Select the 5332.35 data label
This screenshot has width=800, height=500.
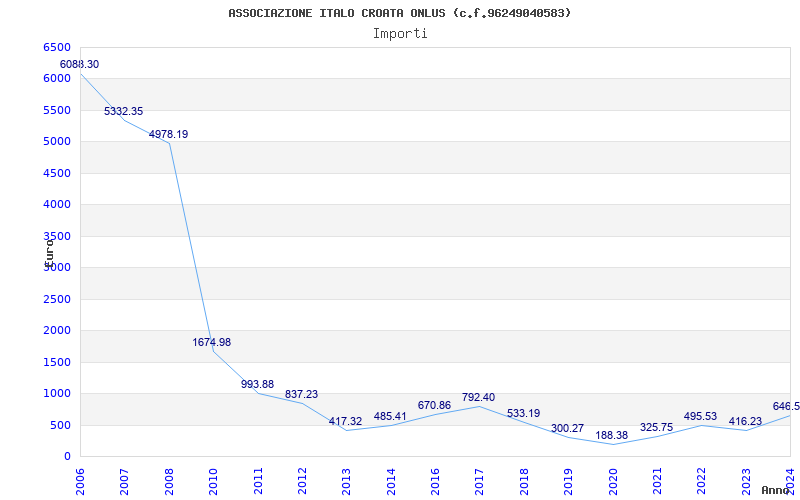point(123,111)
